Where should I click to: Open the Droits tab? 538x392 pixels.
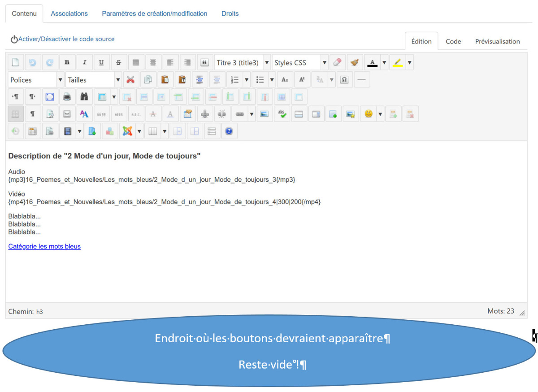click(230, 13)
